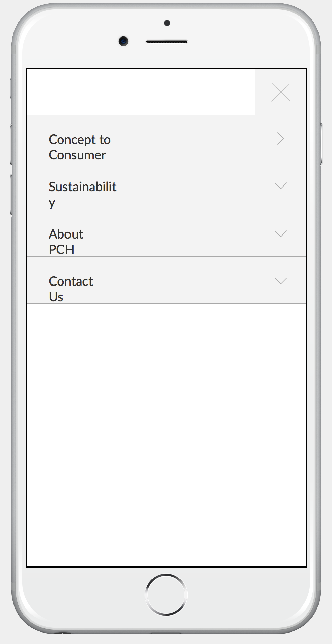Expand the Contact Us chevron
Image resolution: width=332 pixels, height=644 pixels.
[281, 281]
